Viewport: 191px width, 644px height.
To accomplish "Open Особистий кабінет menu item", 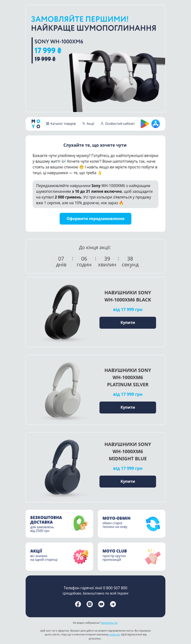I will pyautogui.click(x=117, y=124).
